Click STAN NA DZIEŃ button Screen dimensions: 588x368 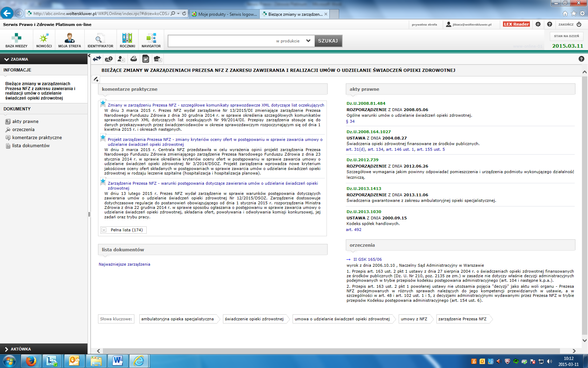point(566,36)
